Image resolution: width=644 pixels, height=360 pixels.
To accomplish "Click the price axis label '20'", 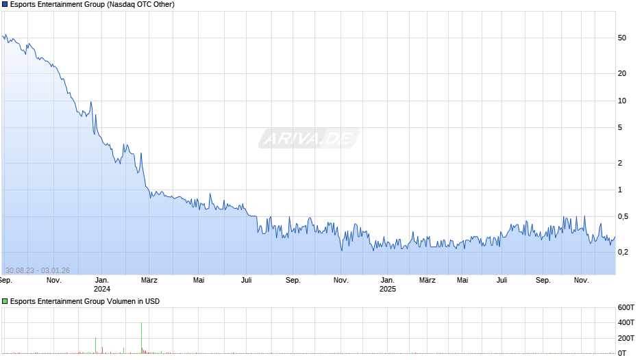I will pos(622,73).
